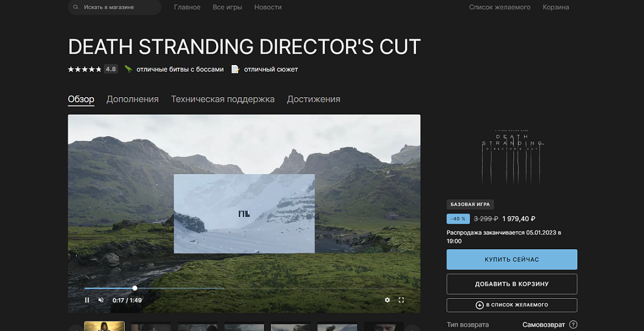Open the Корзина link

pos(556,7)
